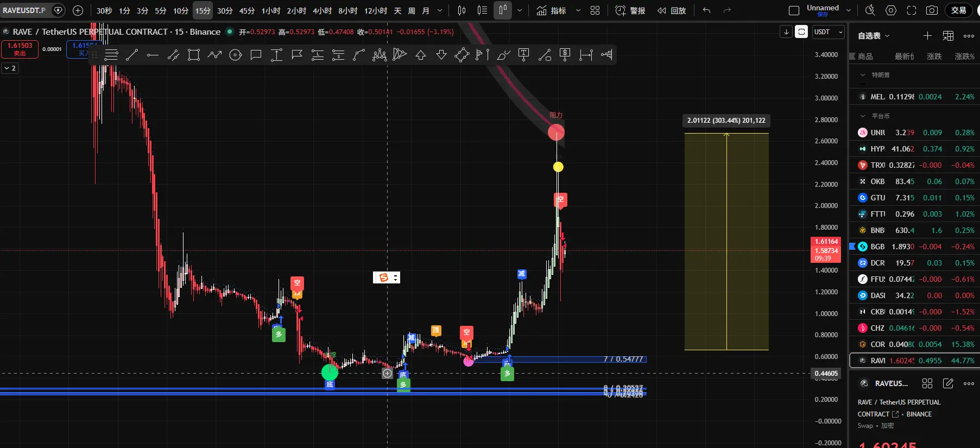
Task: Redo the last chart action
Action: point(727,10)
